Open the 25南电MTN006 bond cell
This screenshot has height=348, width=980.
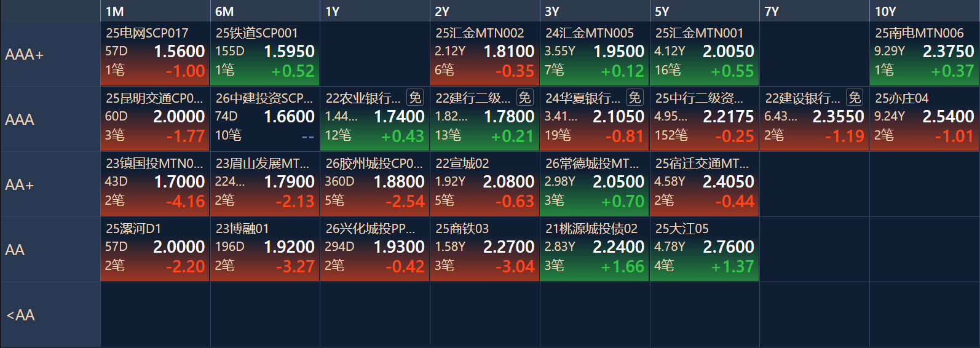coord(925,53)
